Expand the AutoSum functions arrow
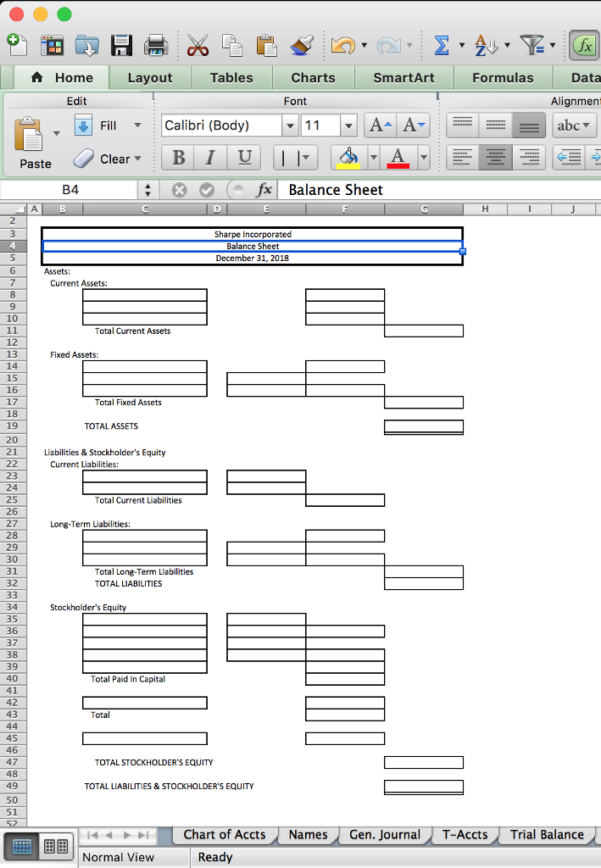Image resolution: width=601 pixels, height=868 pixels. point(461,46)
